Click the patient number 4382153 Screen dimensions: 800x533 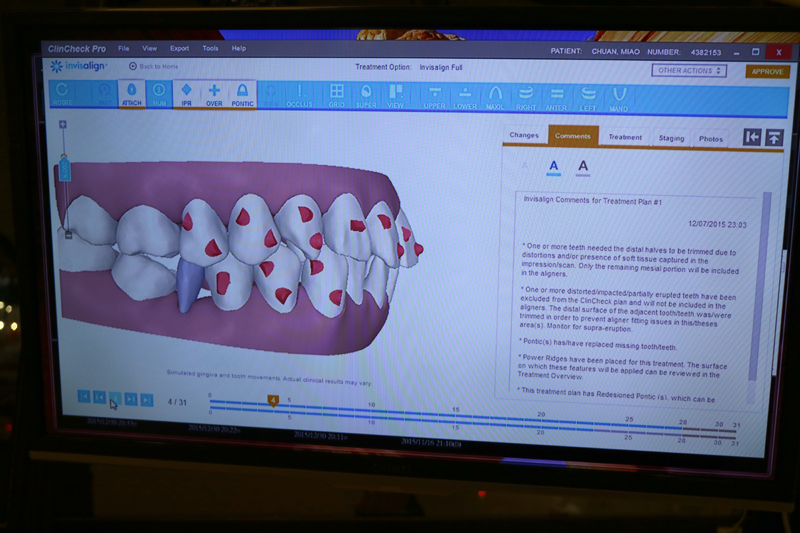[706, 52]
